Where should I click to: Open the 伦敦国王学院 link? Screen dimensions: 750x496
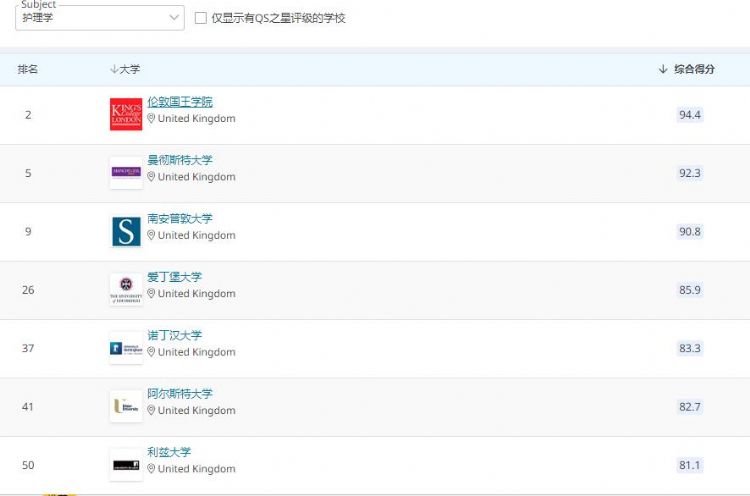pyautogui.click(x=180, y=102)
